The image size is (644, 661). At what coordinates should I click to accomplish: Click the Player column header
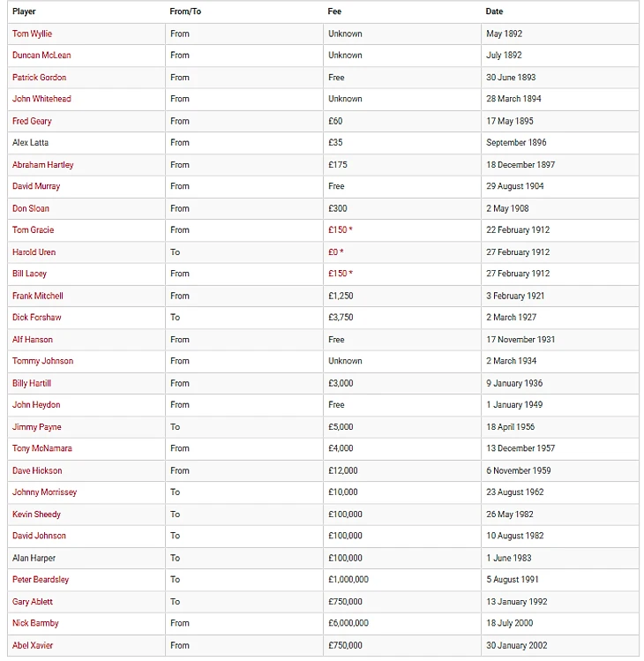[x=24, y=11]
